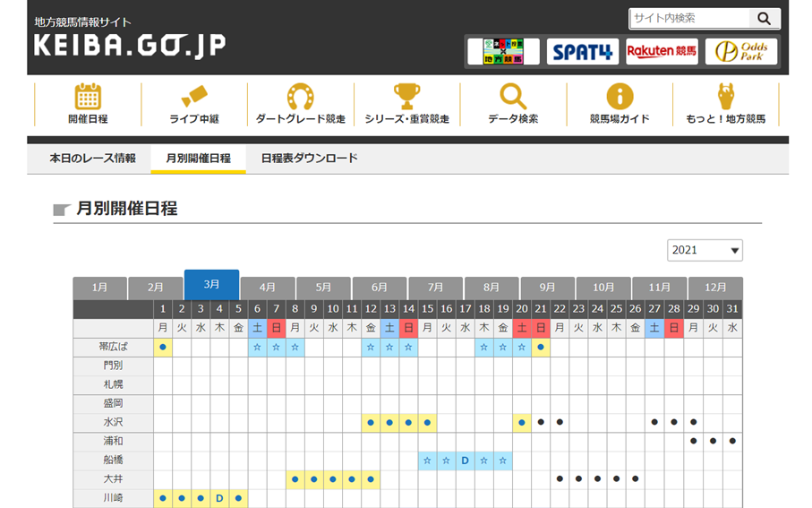Viewport: 812px width, 508px height.
Task: Open ダートグレード競走 horseshoe icon
Action: [x=300, y=97]
